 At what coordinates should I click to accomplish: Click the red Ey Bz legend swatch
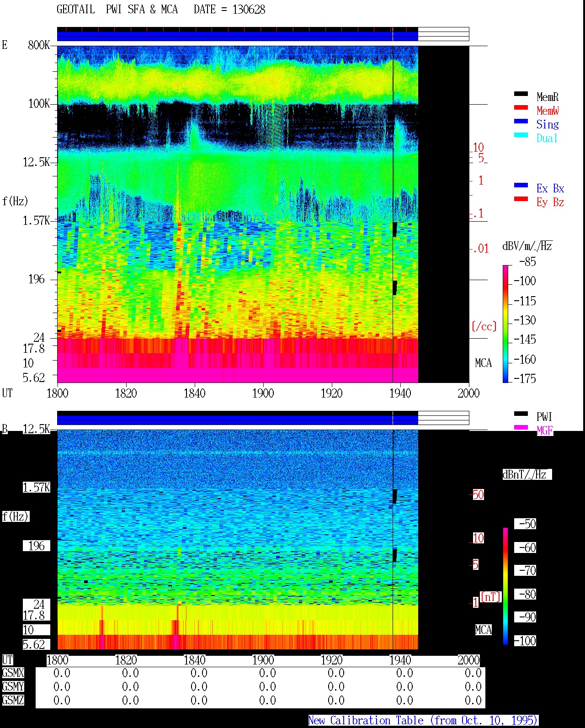pyautogui.click(x=521, y=199)
